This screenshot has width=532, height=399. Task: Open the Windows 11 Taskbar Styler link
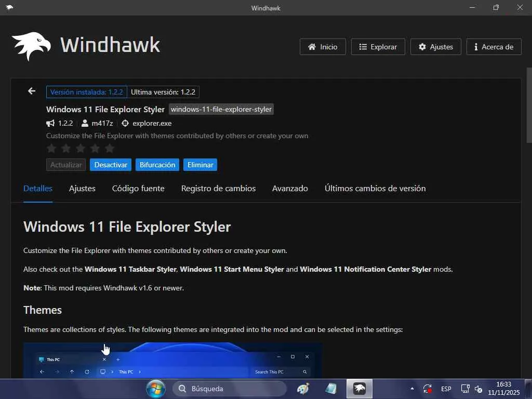pos(130,270)
